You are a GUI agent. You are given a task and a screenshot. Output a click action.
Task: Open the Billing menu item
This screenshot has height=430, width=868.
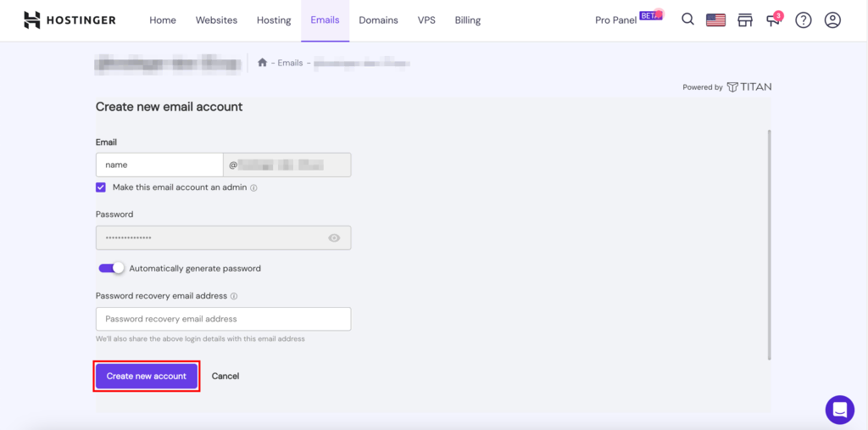point(468,20)
